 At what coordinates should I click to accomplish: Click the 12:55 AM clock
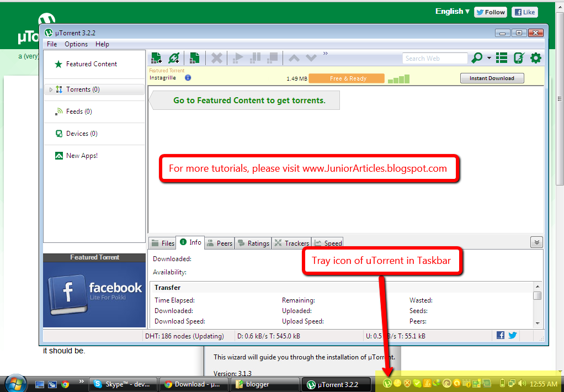(x=544, y=384)
